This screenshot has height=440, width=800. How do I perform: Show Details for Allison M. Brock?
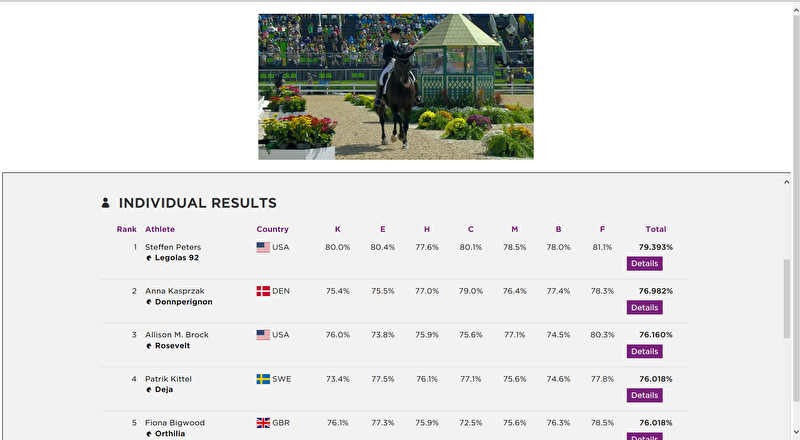[644, 352]
